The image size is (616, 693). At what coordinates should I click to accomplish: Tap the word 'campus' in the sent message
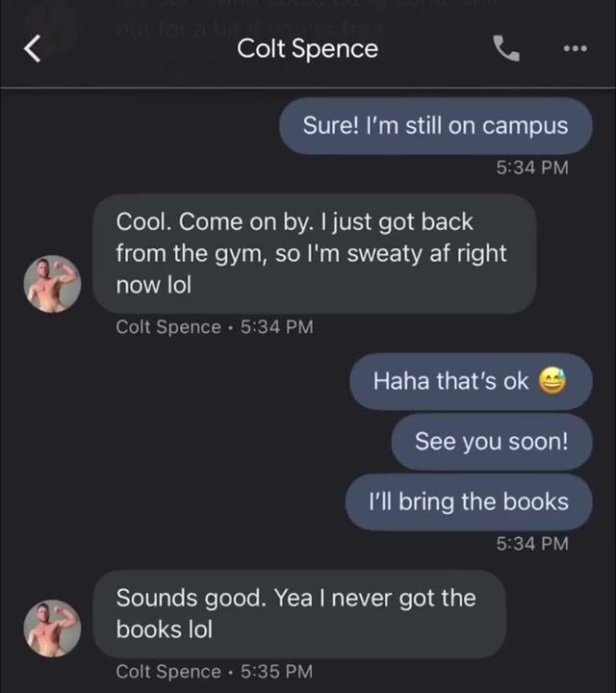[525, 127]
